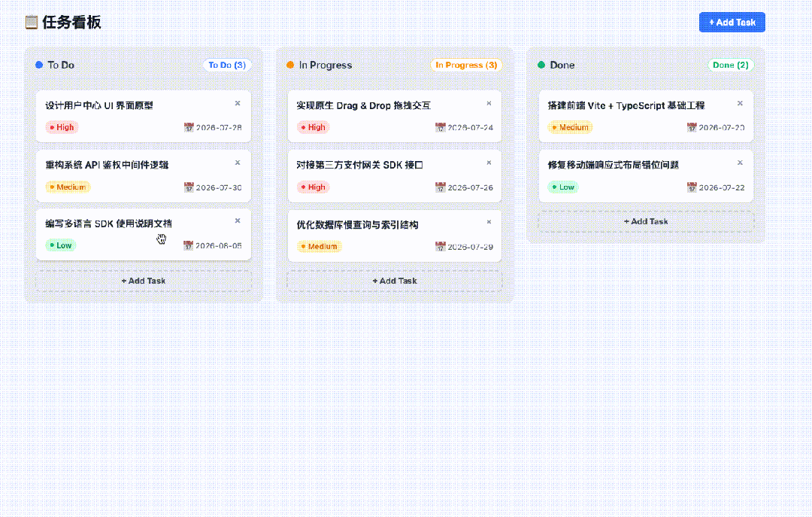The height and width of the screenshot is (517, 812).
Task: Add a task in the In Progress column
Action: coord(395,281)
